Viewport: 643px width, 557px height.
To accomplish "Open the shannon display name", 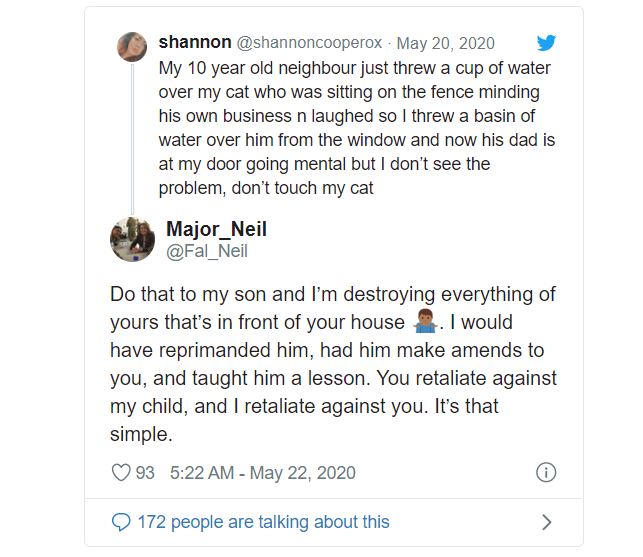I will pos(194,42).
